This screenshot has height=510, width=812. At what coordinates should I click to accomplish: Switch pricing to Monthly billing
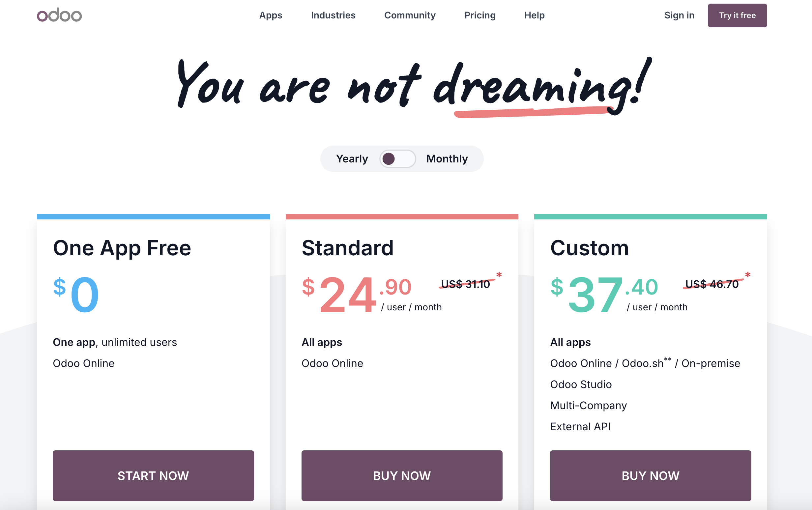pos(447,158)
